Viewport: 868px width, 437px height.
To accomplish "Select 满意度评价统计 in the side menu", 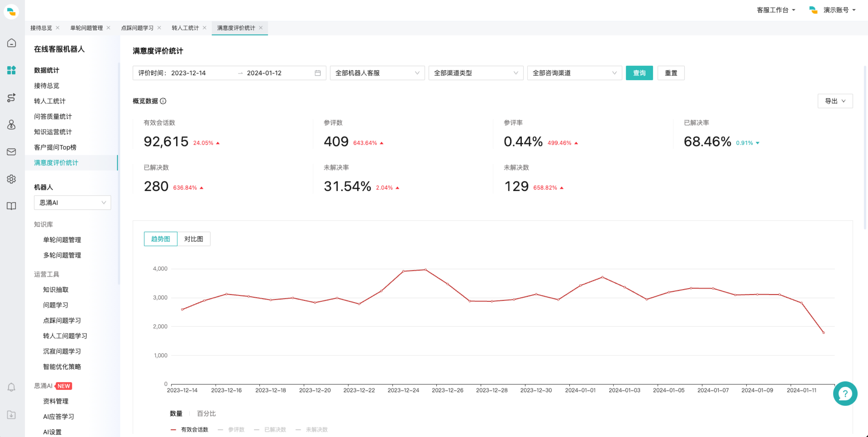I will (x=71, y=163).
